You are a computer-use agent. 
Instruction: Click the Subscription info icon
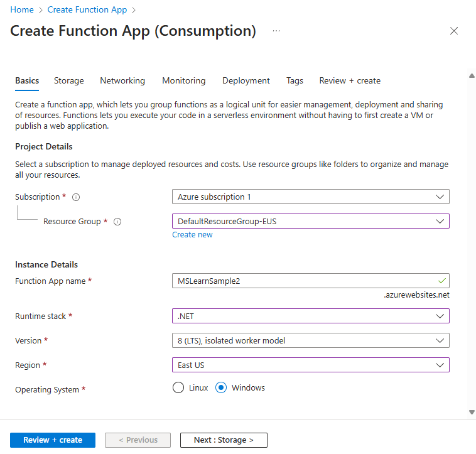[76, 197]
